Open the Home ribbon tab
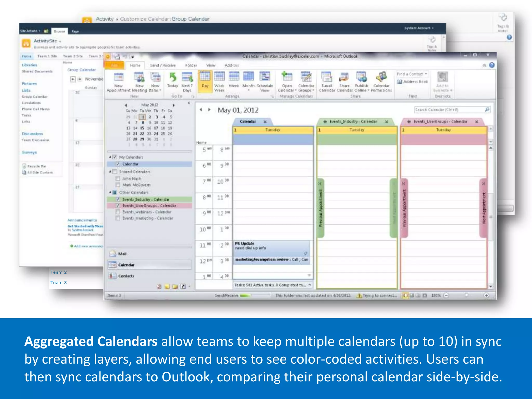 pyautogui.click(x=135, y=65)
